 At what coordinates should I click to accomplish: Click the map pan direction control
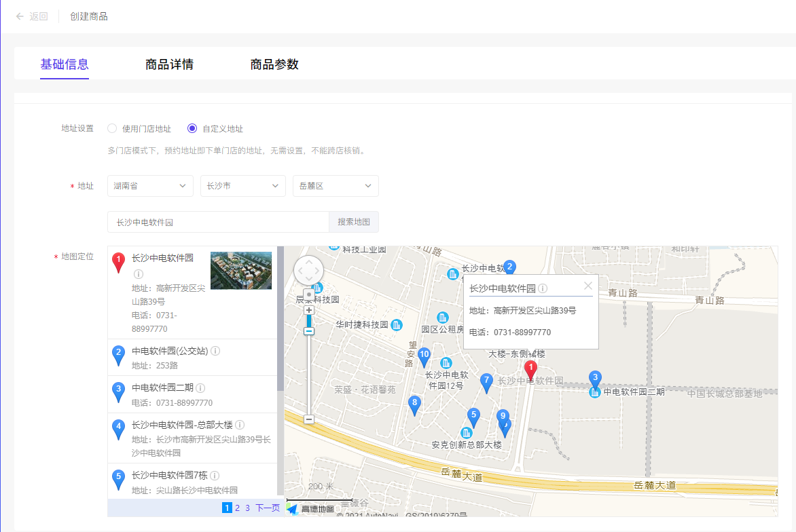[309, 271]
